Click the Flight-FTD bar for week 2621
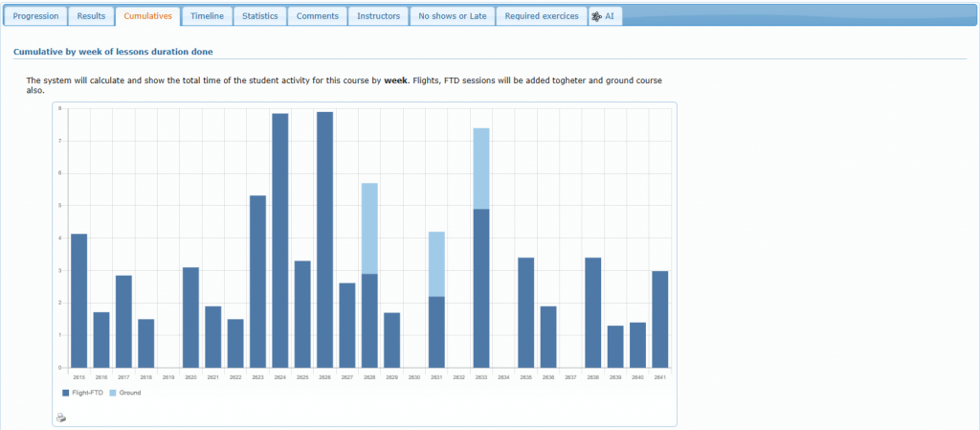980x430 pixels. (213, 337)
